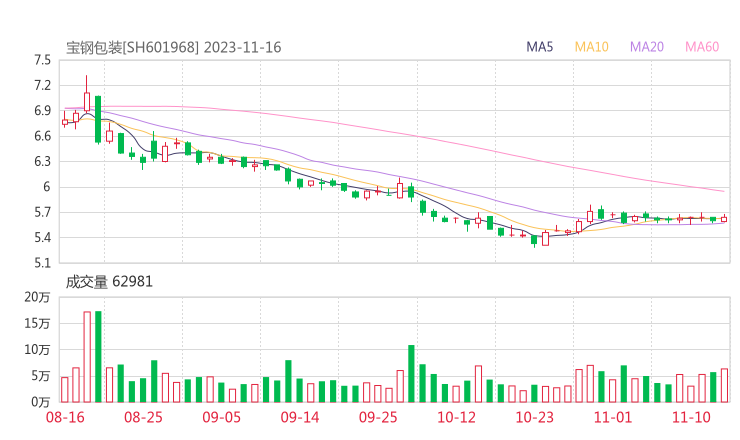Click the MA5 legend label
The image size is (740, 440).
[539, 47]
